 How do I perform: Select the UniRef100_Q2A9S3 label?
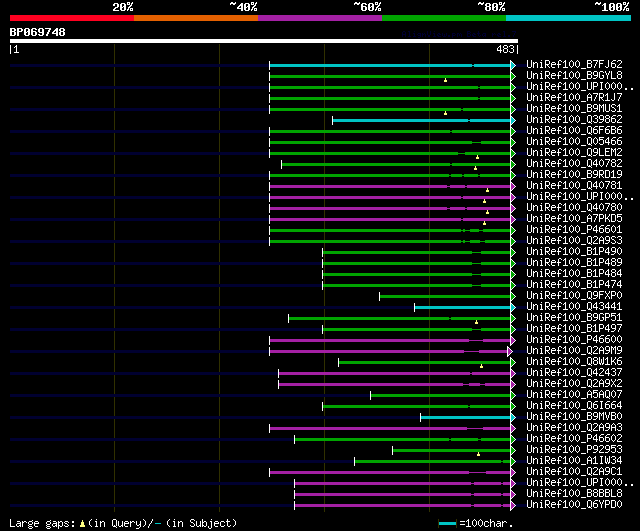(574, 241)
